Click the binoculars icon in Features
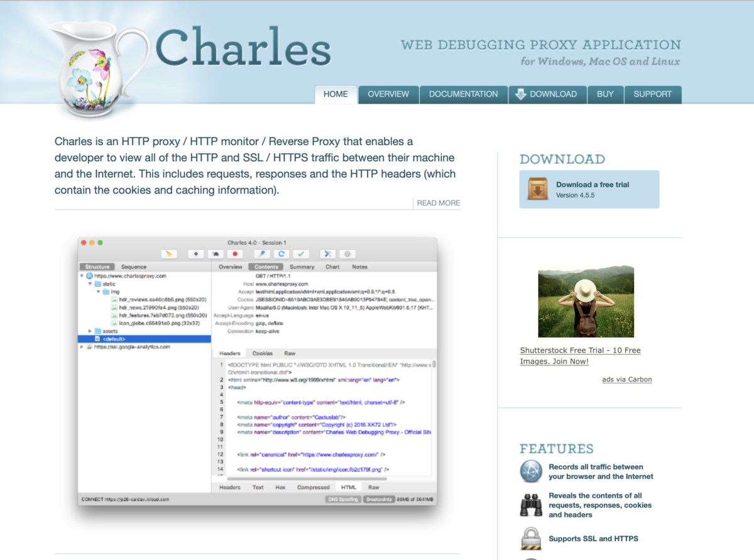 click(x=531, y=505)
